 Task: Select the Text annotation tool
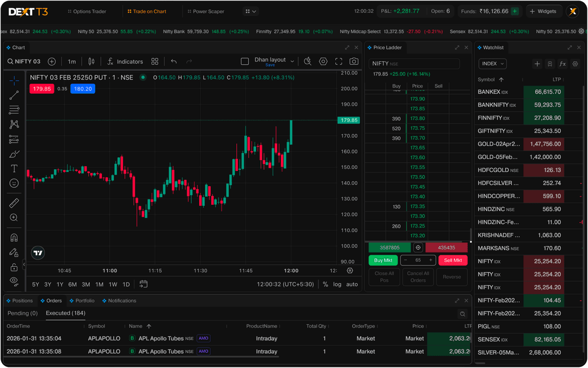[x=14, y=168]
